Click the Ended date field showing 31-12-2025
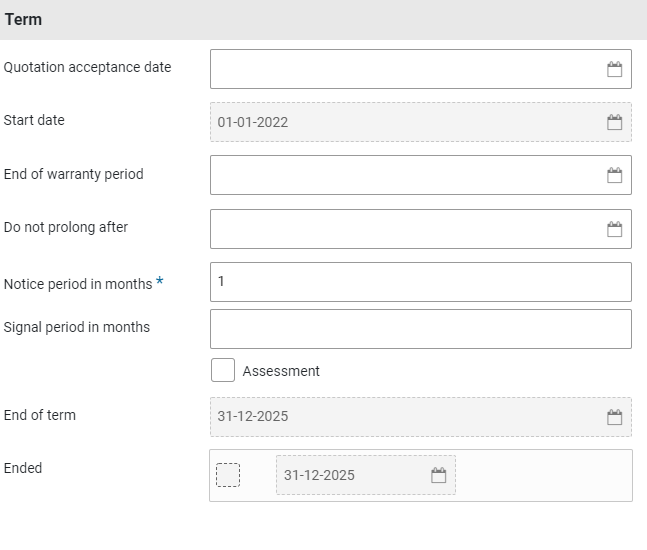 [x=350, y=475]
